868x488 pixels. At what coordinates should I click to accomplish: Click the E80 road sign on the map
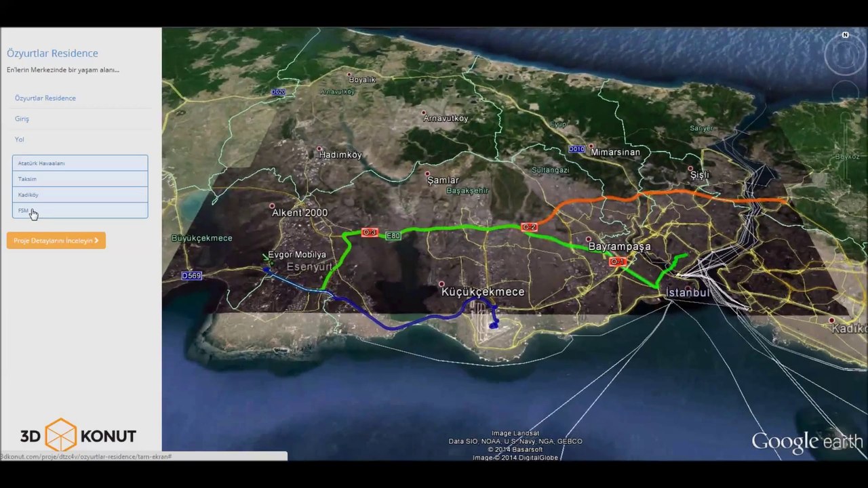coord(393,236)
